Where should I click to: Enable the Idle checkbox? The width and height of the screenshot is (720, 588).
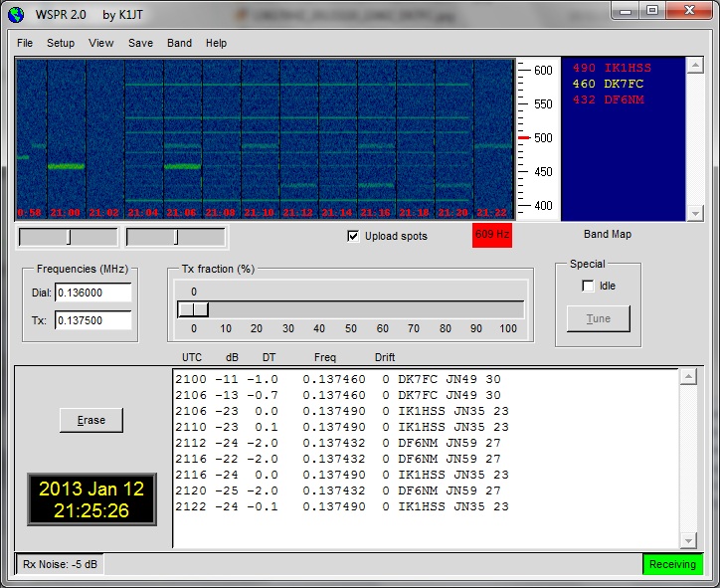coord(588,286)
